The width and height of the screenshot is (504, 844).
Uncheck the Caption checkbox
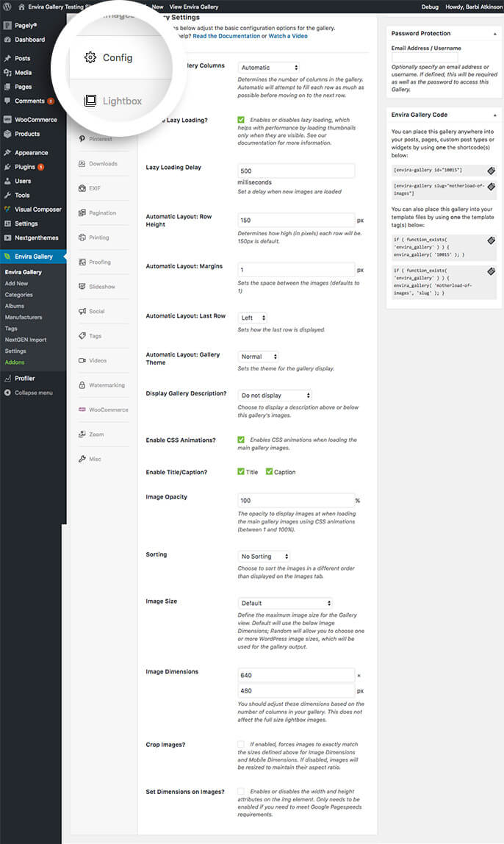pyautogui.click(x=269, y=471)
